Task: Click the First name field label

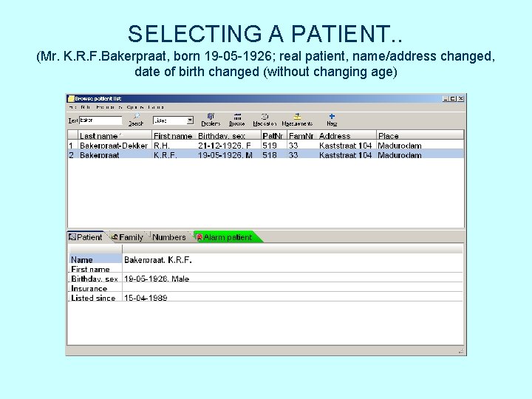Action: 90,270
